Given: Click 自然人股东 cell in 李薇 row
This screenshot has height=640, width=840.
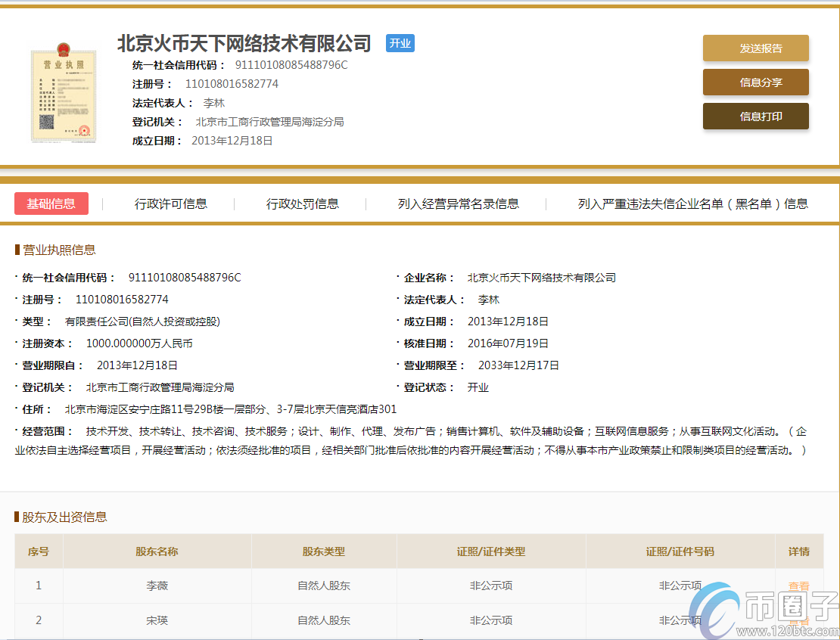Looking at the screenshot, I should [x=324, y=586].
